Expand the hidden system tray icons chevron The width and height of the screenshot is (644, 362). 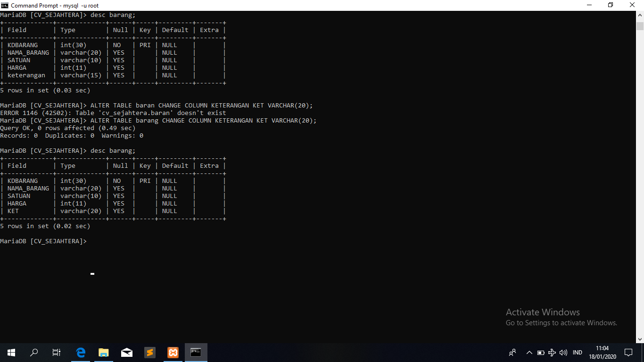[x=529, y=353]
